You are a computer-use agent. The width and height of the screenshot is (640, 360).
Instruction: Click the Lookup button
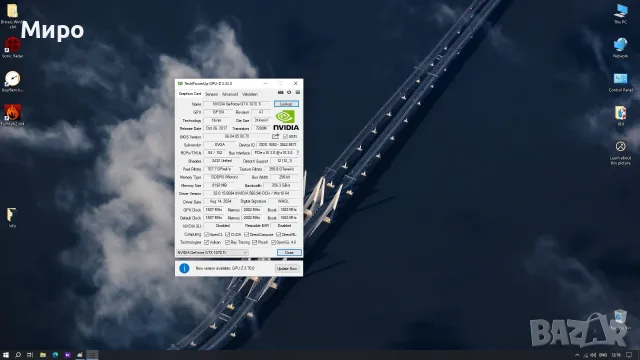tap(286, 104)
